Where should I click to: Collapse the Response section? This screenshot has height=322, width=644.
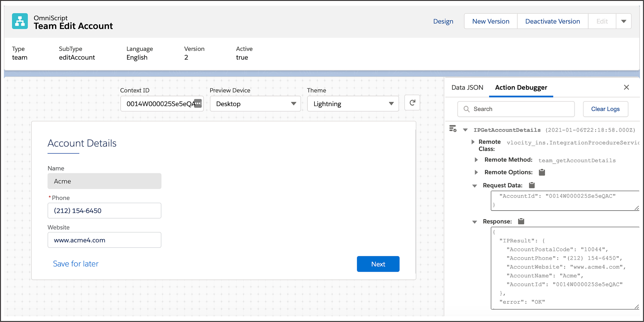pyautogui.click(x=474, y=222)
